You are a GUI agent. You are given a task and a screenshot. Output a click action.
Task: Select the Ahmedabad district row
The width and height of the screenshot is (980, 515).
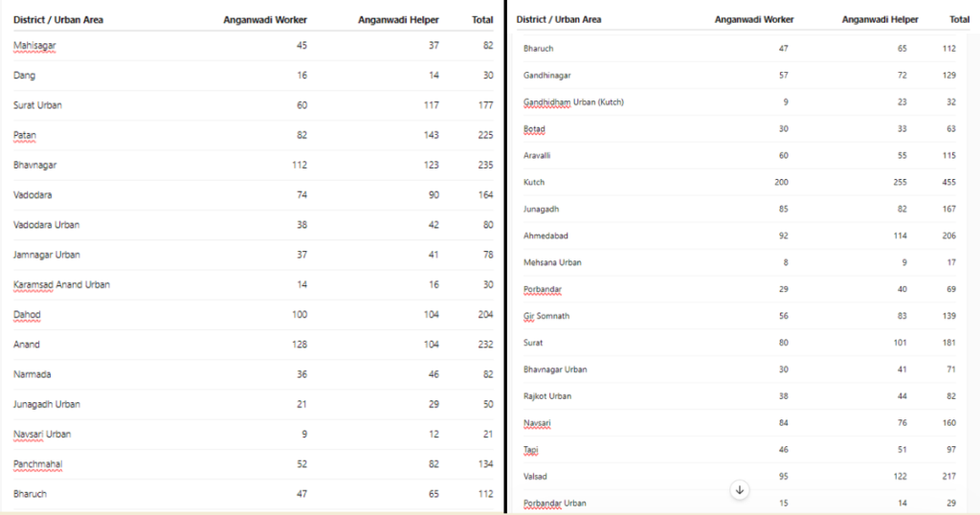(740, 235)
